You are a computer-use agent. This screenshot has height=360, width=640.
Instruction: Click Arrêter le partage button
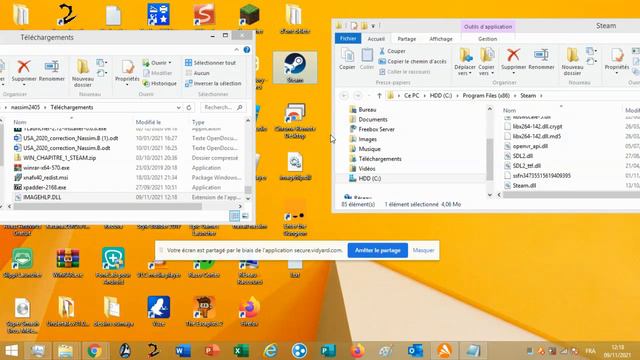(378, 250)
